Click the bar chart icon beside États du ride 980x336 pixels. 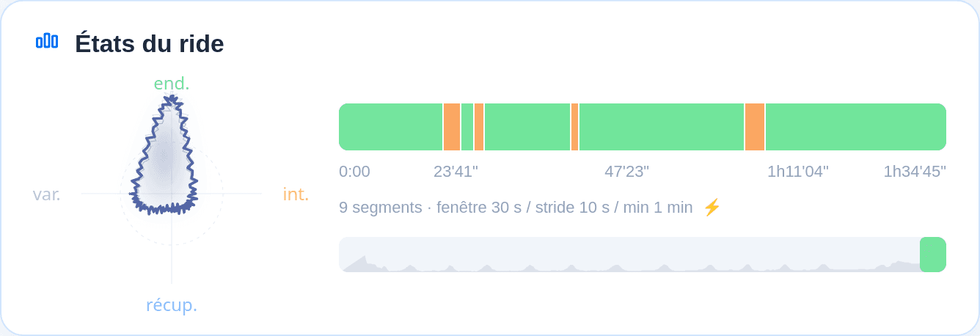pyautogui.click(x=47, y=41)
